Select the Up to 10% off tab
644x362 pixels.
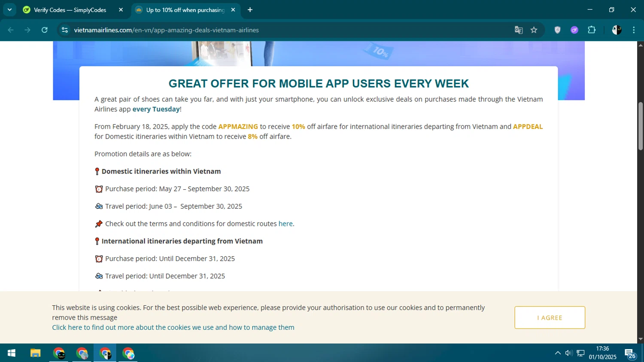[185, 9]
